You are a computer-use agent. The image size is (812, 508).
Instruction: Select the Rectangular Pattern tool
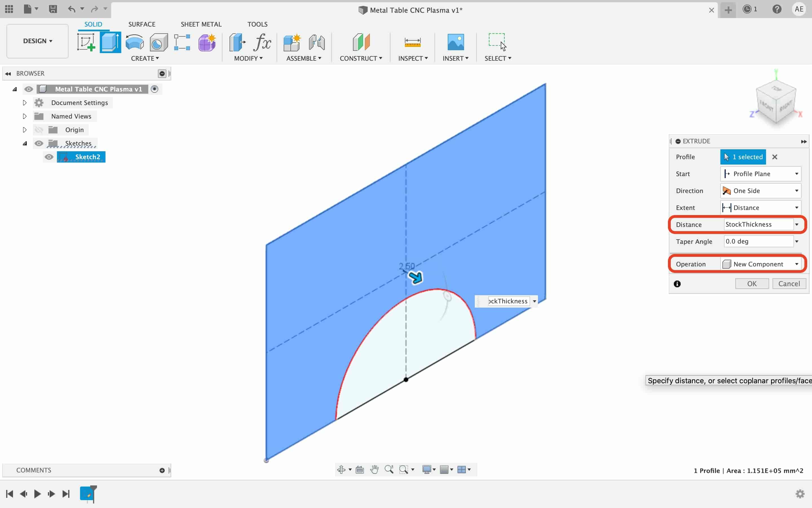click(182, 42)
